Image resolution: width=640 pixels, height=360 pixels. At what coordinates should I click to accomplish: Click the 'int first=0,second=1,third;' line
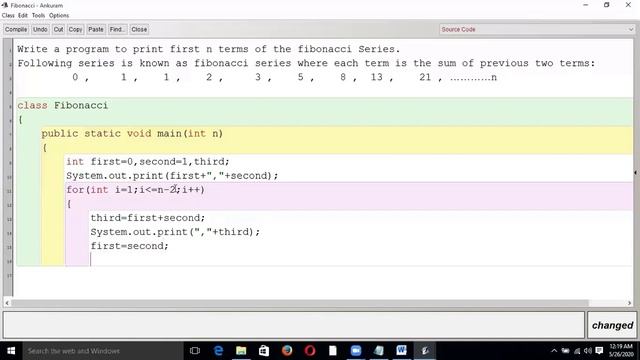(x=148, y=162)
